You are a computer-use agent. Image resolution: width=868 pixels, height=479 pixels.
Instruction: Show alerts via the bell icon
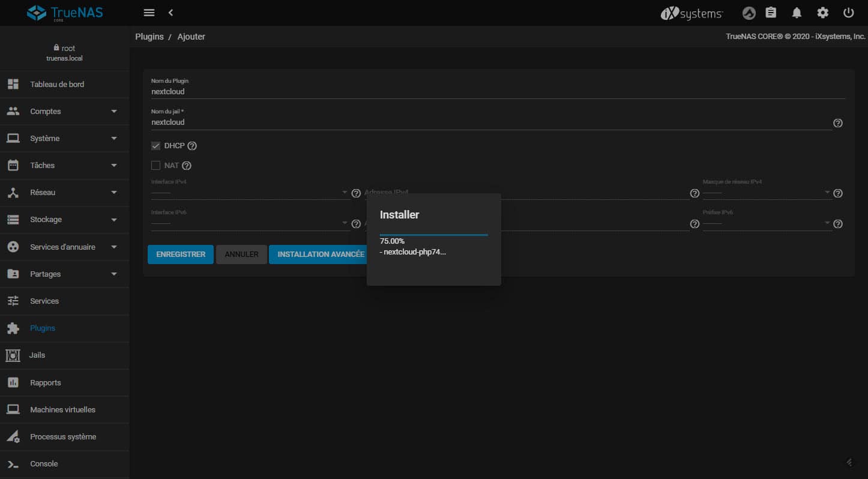pos(797,13)
